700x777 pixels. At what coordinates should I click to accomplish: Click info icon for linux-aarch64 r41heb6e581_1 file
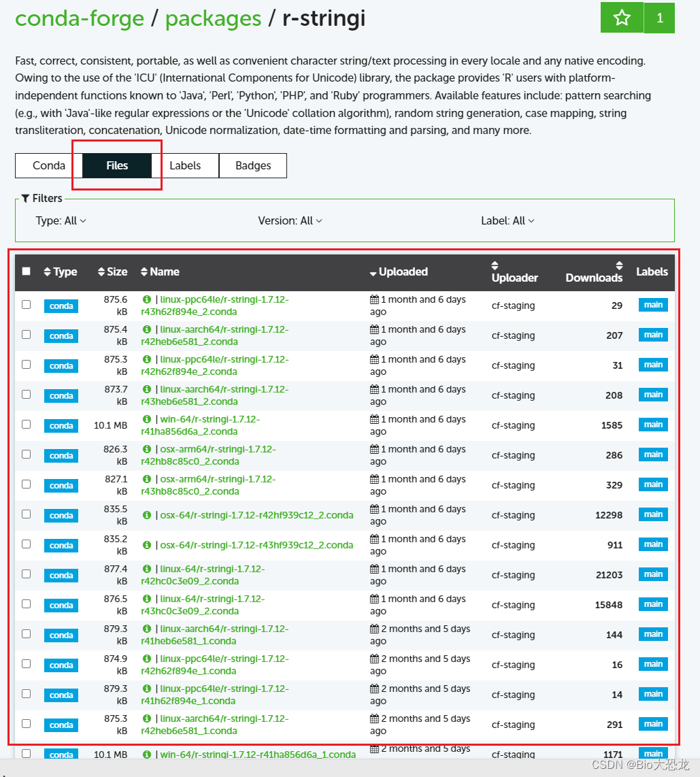point(147,629)
